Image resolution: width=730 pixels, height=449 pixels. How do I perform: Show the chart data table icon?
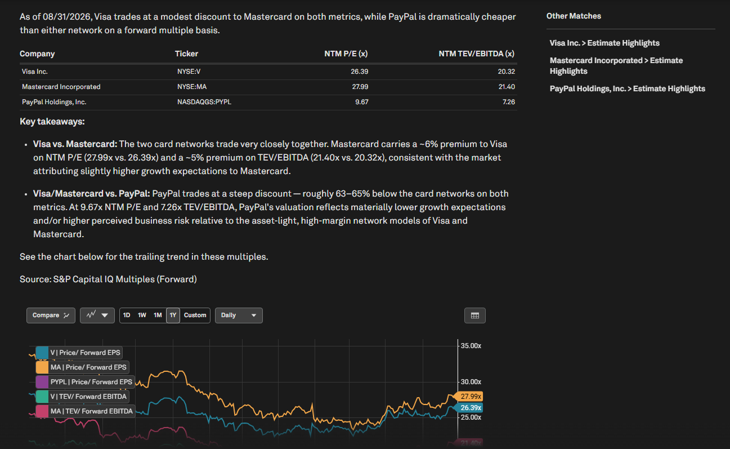[x=475, y=316]
